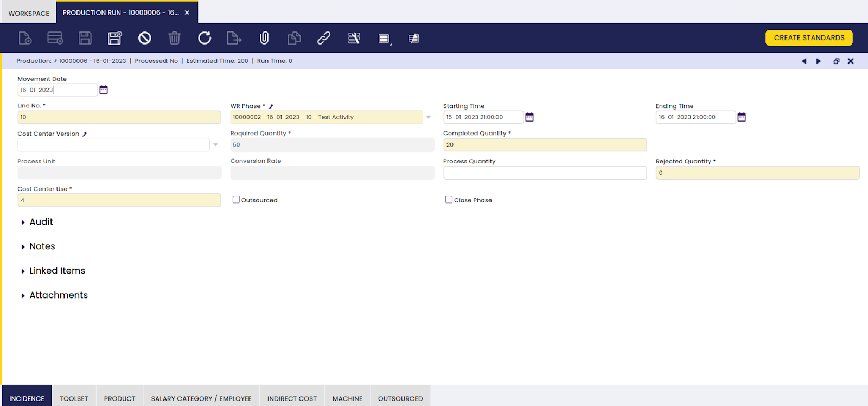Enable the Outsourced checkbox
The width and height of the screenshot is (868, 406).
point(237,200)
